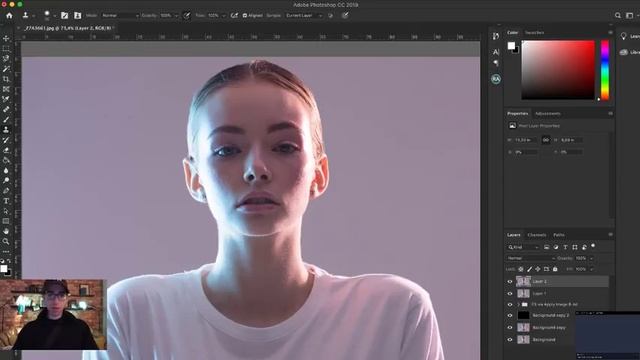Image resolution: width=640 pixels, height=360 pixels.
Task: Toggle lock position icon
Action: click(x=538, y=269)
